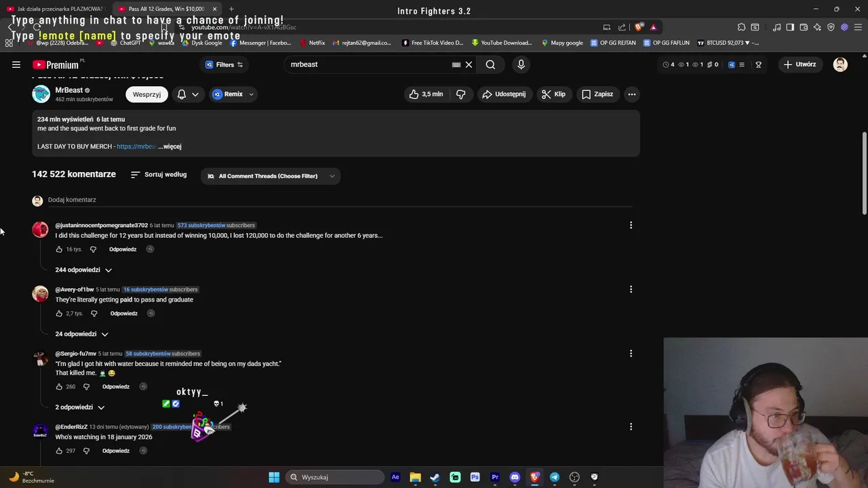Expand the Remix dropdown arrow

pos(251,94)
